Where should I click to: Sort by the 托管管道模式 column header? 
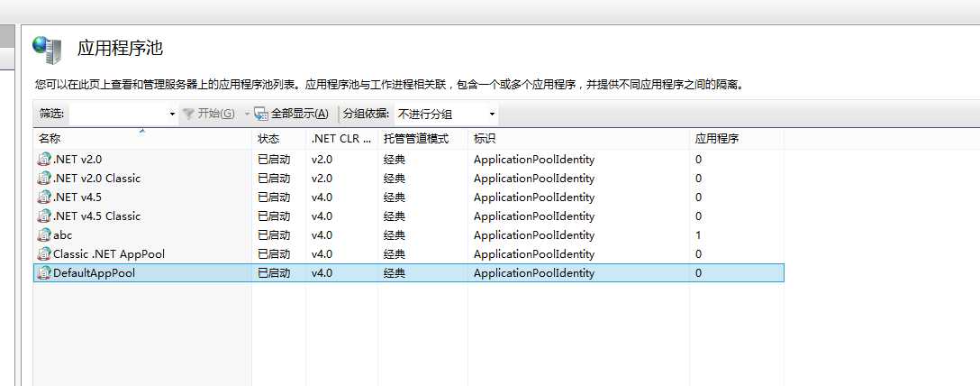coord(422,139)
